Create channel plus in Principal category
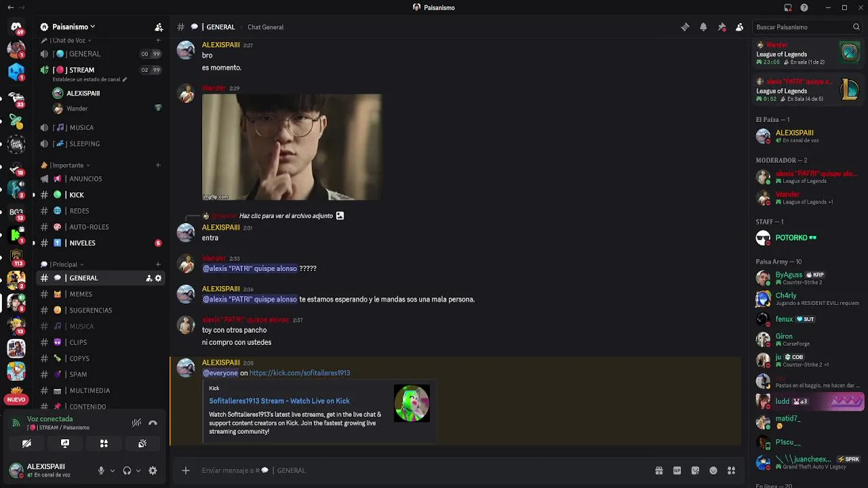Screen dimensions: 868x488 pyautogui.click(x=158, y=264)
